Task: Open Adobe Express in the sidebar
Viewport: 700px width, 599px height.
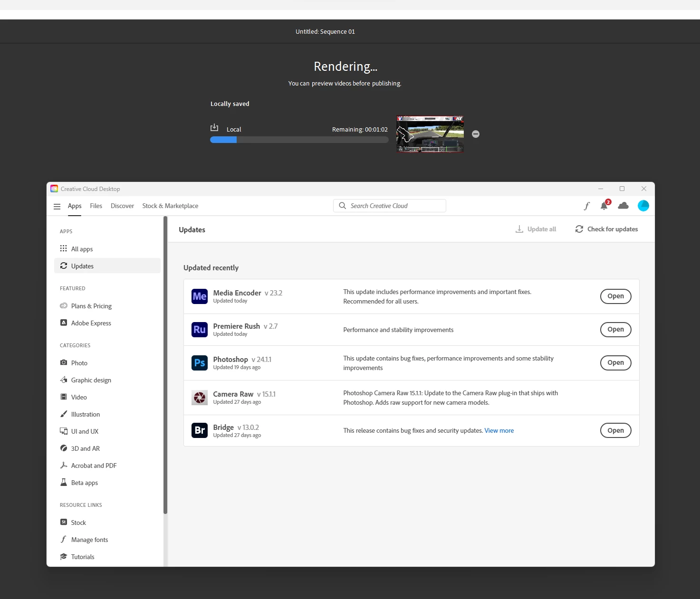Action: click(x=107, y=323)
